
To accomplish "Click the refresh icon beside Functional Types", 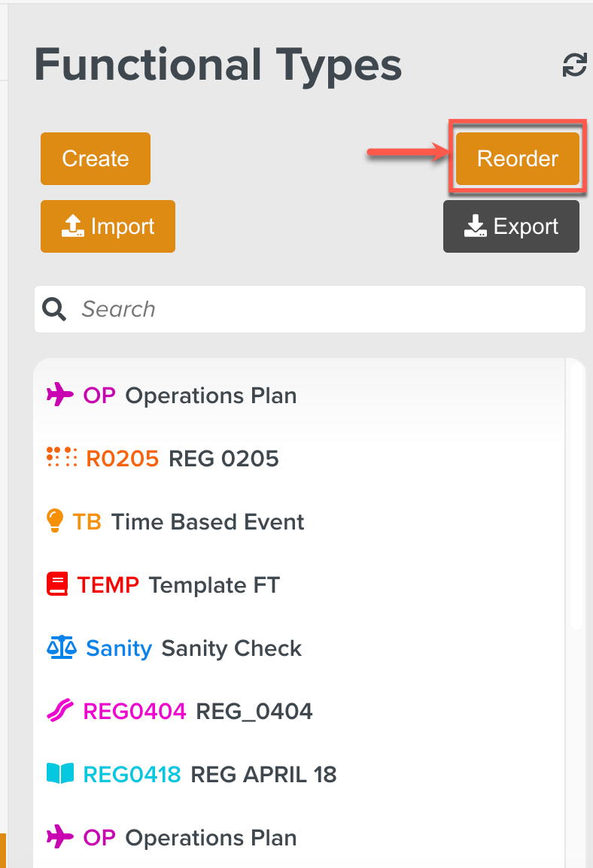I will tap(575, 65).
